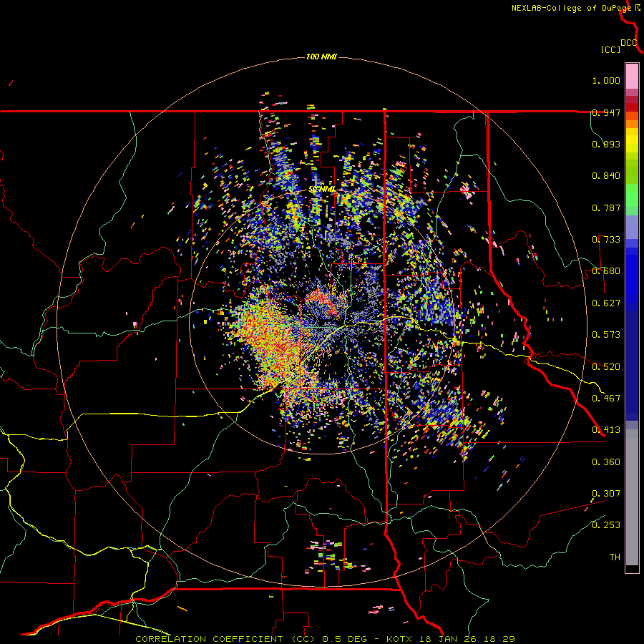Click the 0.467 color scale value
The image size is (644, 644).
(x=606, y=399)
